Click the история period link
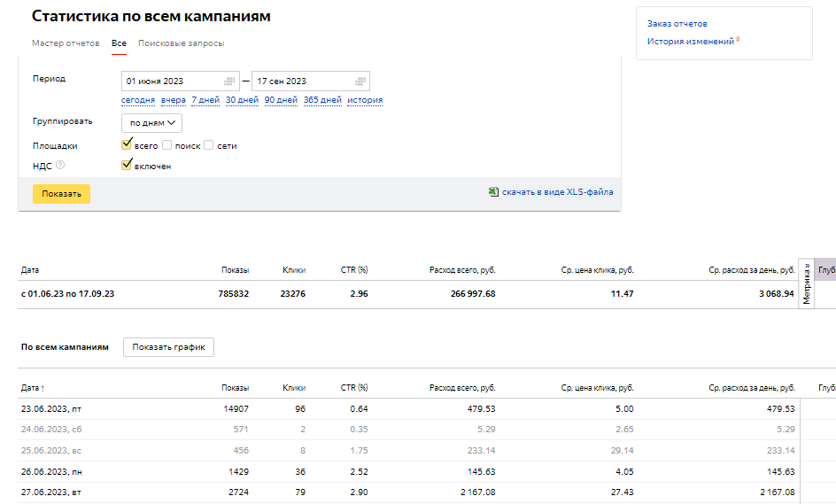Image resolution: width=836 pixels, height=504 pixels. pyautogui.click(x=365, y=100)
